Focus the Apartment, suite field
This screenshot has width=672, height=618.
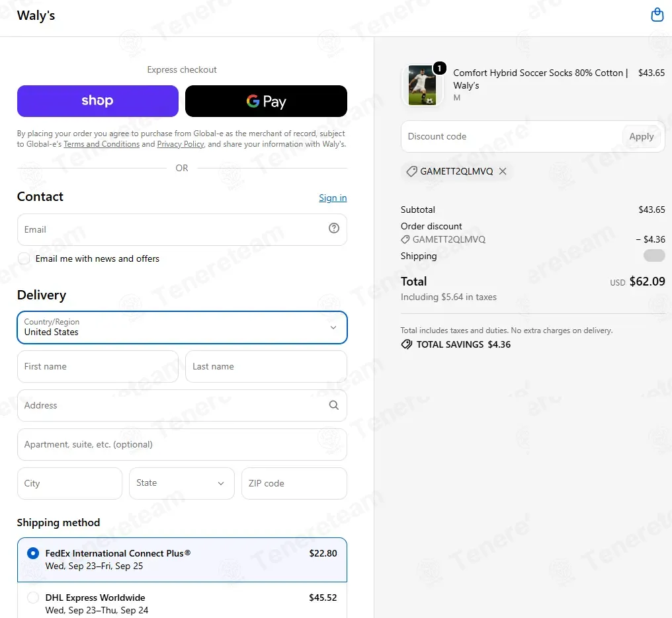click(x=182, y=445)
